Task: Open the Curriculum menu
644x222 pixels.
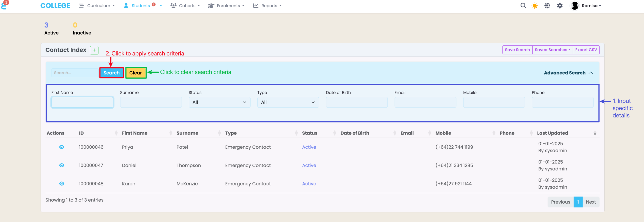Action: [97, 6]
